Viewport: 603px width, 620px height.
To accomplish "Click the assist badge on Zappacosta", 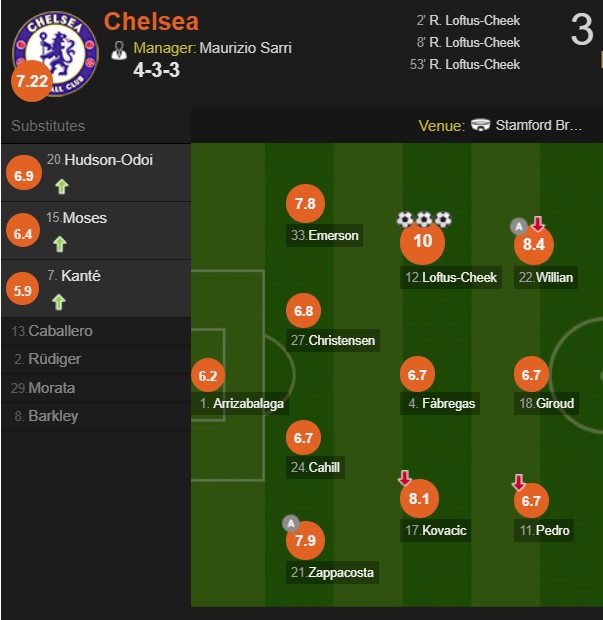I will point(290,523).
